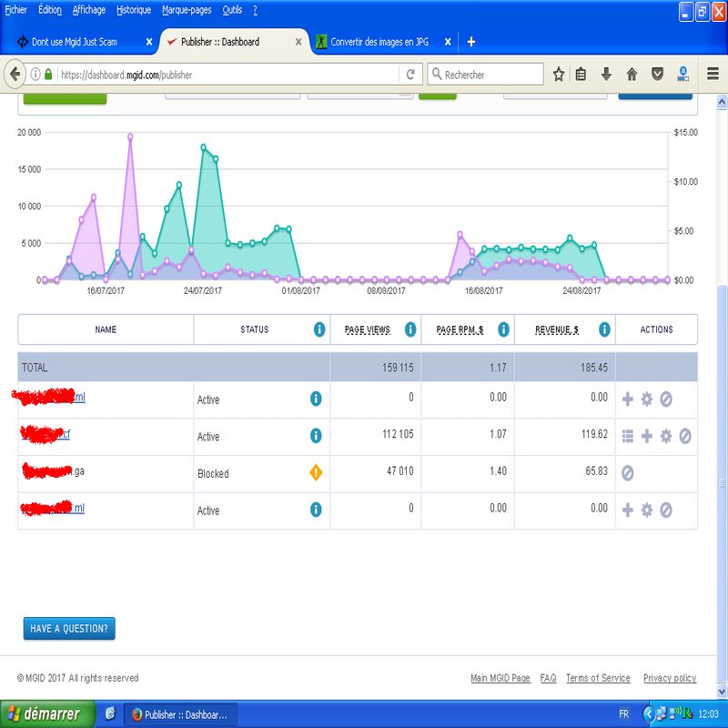
Task: Open the redacted site link ending in .cf
Action: coord(45,434)
